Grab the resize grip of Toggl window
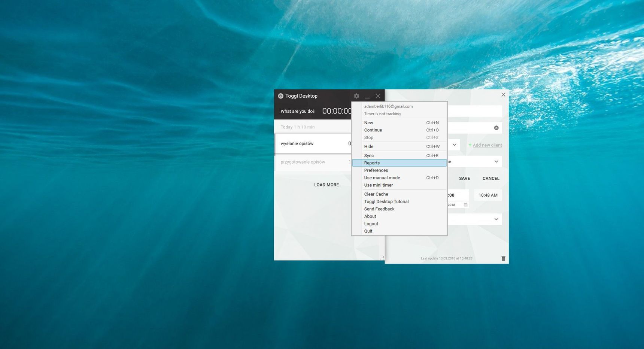 coord(382,258)
